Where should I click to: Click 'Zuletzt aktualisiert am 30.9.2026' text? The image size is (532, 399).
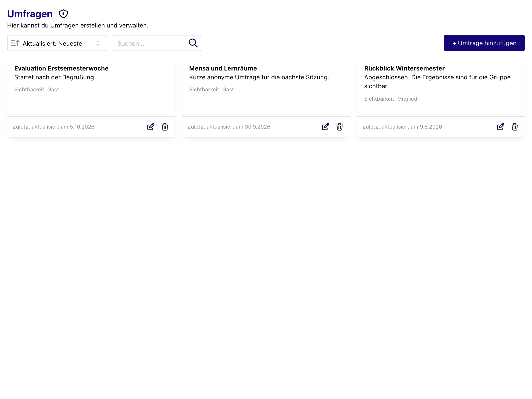[229, 127]
